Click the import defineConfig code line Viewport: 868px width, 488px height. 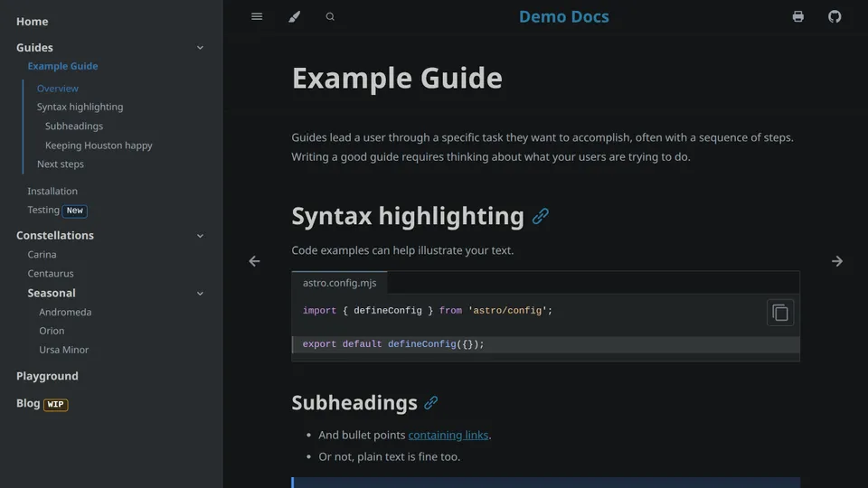click(x=428, y=310)
